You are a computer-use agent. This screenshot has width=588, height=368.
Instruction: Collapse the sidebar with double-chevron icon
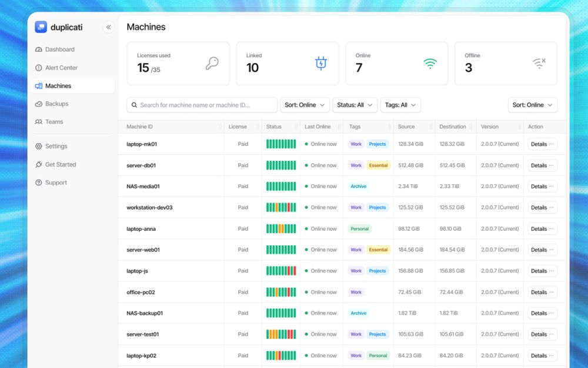[x=108, y=27]
